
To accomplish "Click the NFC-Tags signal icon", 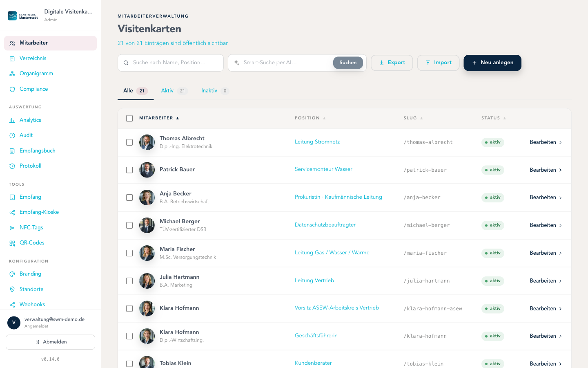I will [12, 228].
